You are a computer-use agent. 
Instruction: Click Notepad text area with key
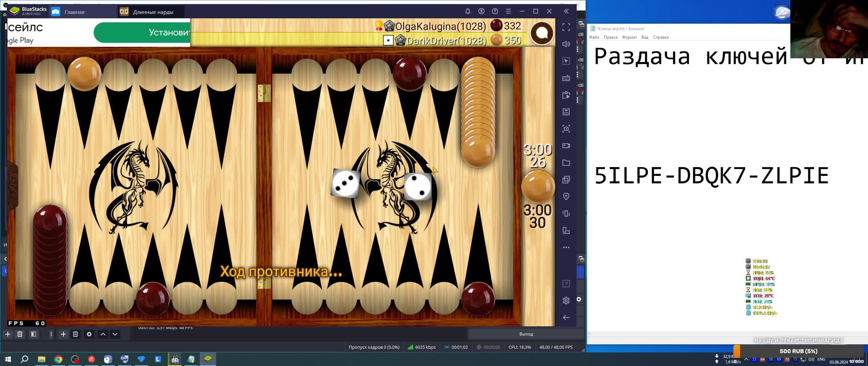[x=711, y=176]
